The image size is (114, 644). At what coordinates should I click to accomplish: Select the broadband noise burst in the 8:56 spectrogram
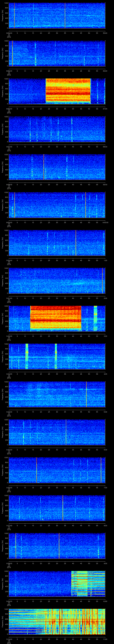click(x=68, y=91)
